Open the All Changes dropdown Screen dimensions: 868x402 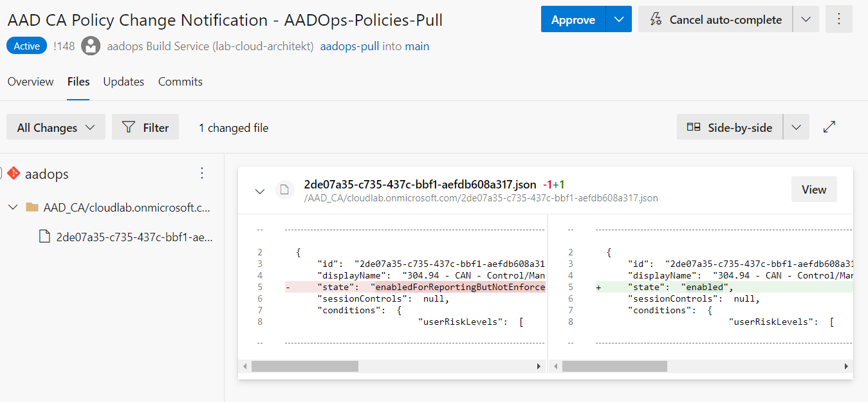(x=56, y=127)
